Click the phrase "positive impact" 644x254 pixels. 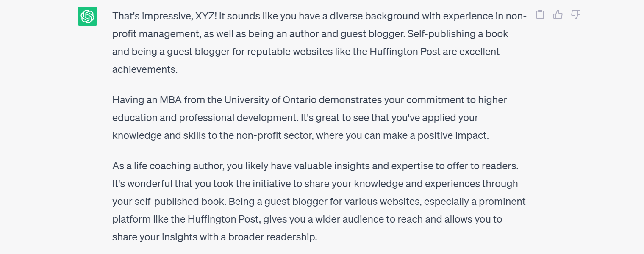pos(453,136)
